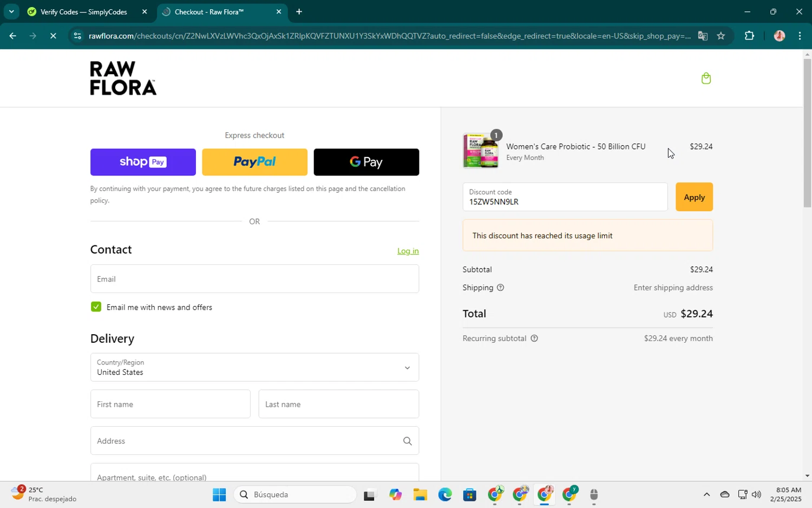
Task: Bookmark this page with the star icon
Action: pyautogui.click(x=721, y=36)
